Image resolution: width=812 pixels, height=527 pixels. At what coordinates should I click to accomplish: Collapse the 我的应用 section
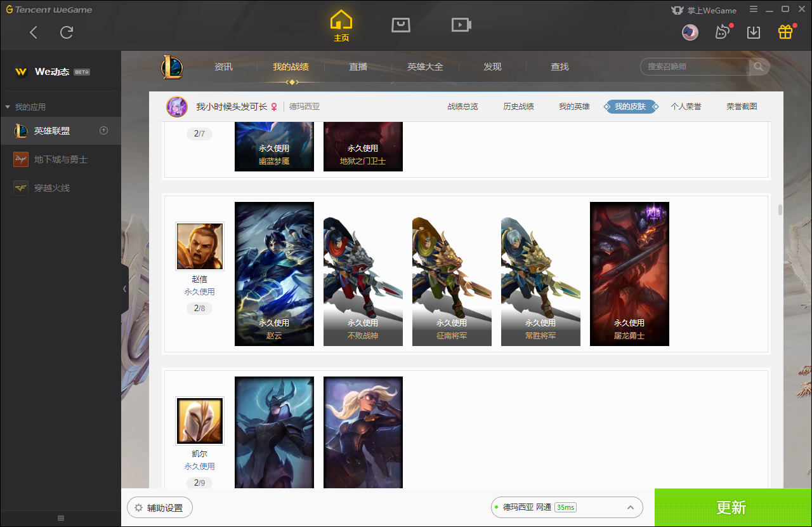click(25, 107)
